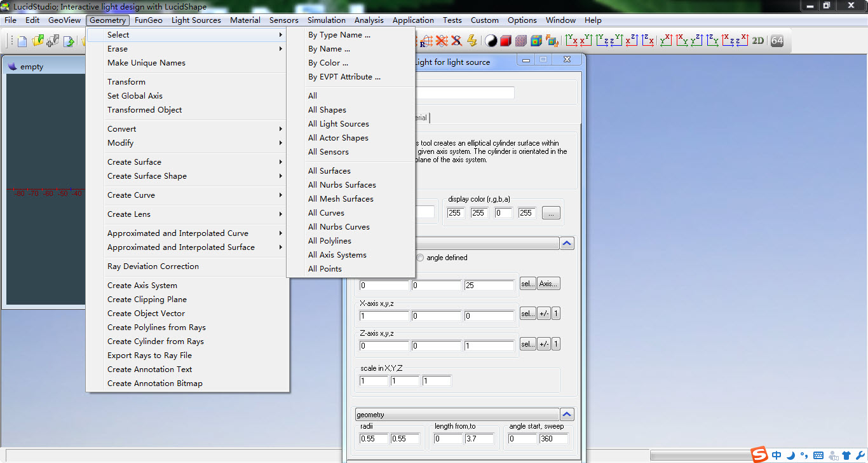The width and height of the screenshot is (868, 463).
Task: Click the 2D view icon
Action: coord(757,41)
